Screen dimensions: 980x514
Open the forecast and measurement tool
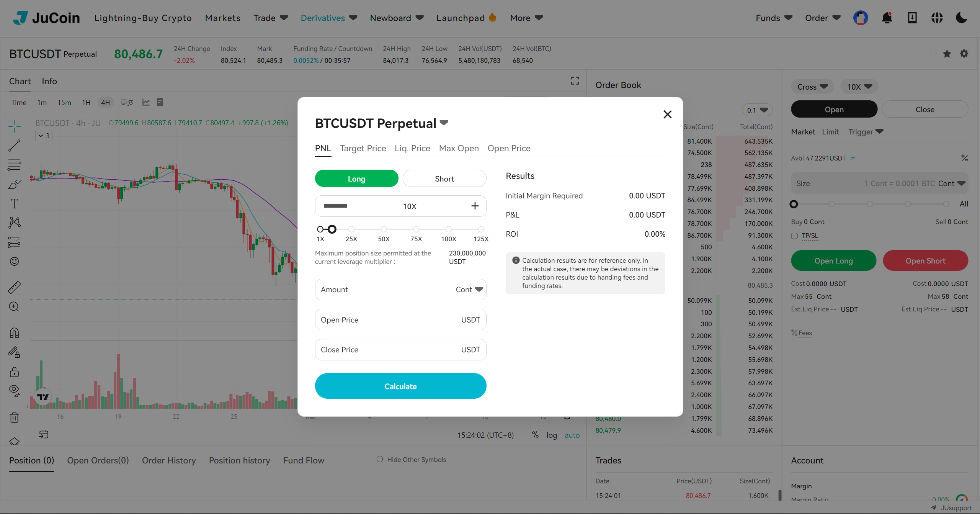tap(15, 242)
